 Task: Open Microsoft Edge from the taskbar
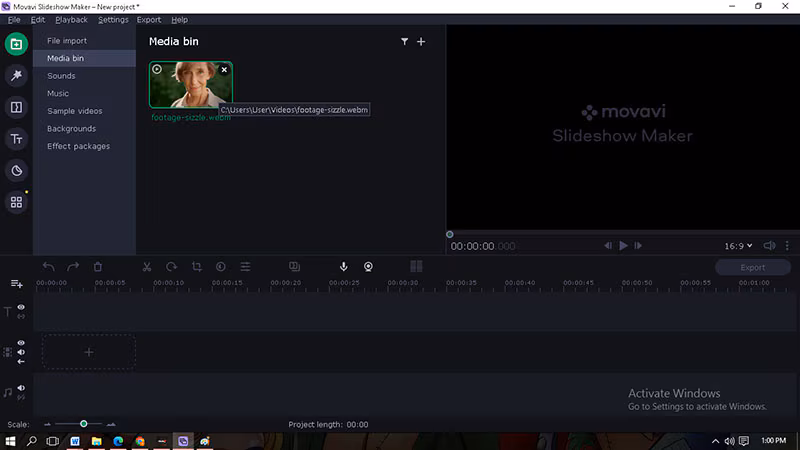point(118,441)
